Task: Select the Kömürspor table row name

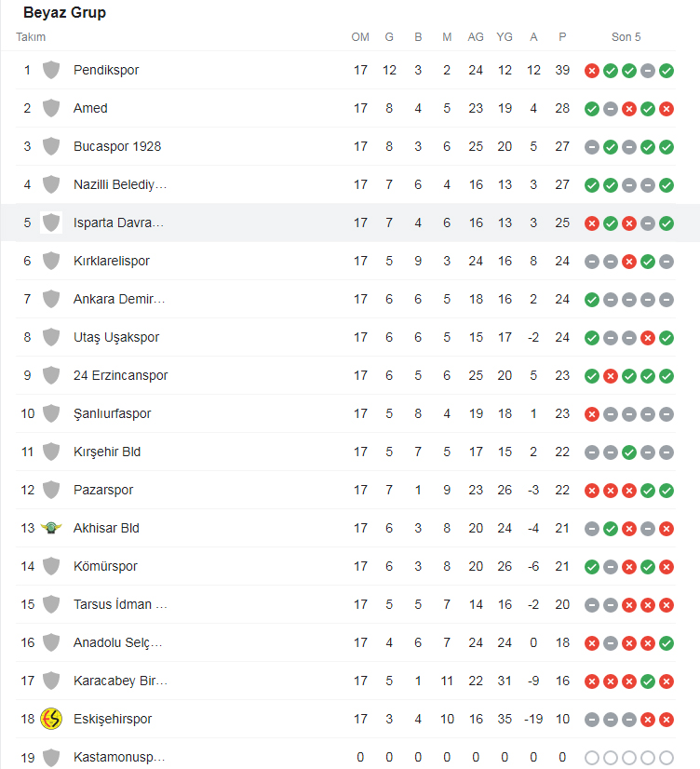Action: pos(105,566)
